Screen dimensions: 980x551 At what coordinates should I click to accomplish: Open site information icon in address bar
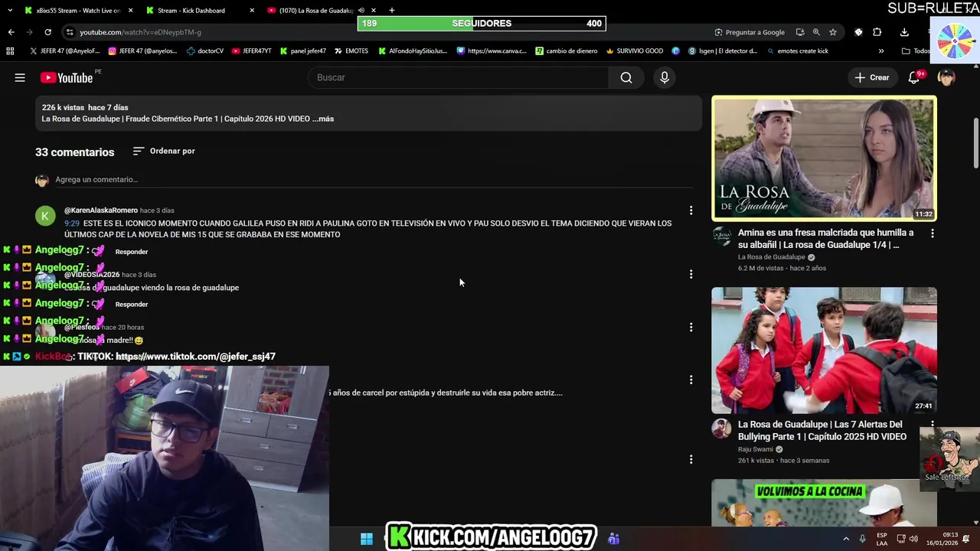coord(70,32)
